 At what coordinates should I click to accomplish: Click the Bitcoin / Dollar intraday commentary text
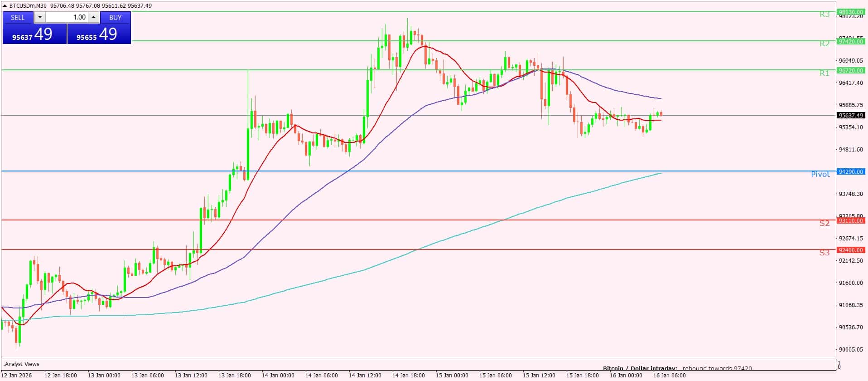coord(677,368)
